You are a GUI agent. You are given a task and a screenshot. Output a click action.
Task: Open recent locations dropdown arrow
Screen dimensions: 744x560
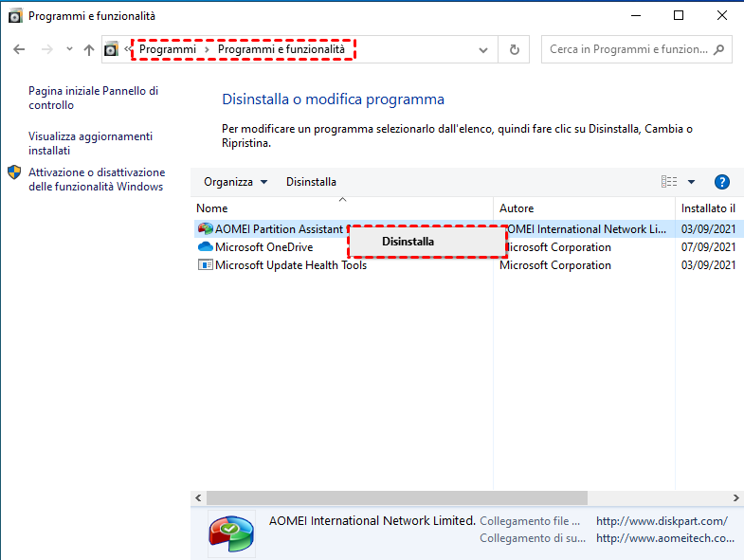point(69,49)
